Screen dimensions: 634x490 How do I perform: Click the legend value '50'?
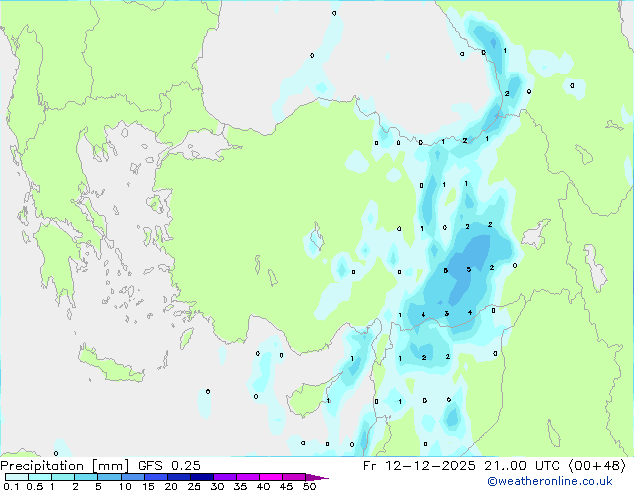pos(309,486)
